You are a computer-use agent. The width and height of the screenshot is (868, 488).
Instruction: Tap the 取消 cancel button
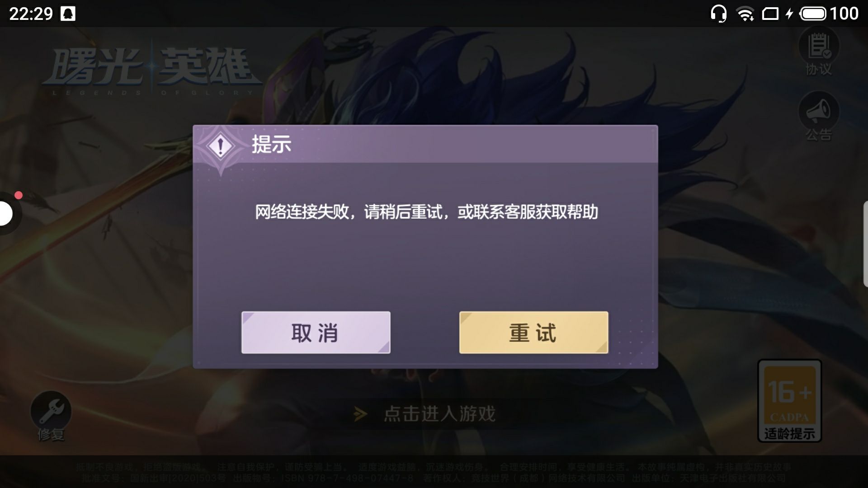316,333
